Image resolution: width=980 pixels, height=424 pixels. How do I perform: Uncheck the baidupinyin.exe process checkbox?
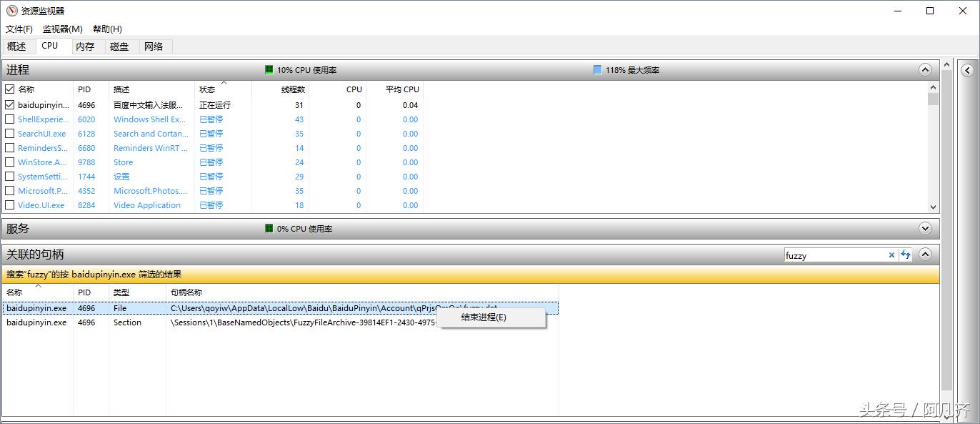tap(10, 105)
